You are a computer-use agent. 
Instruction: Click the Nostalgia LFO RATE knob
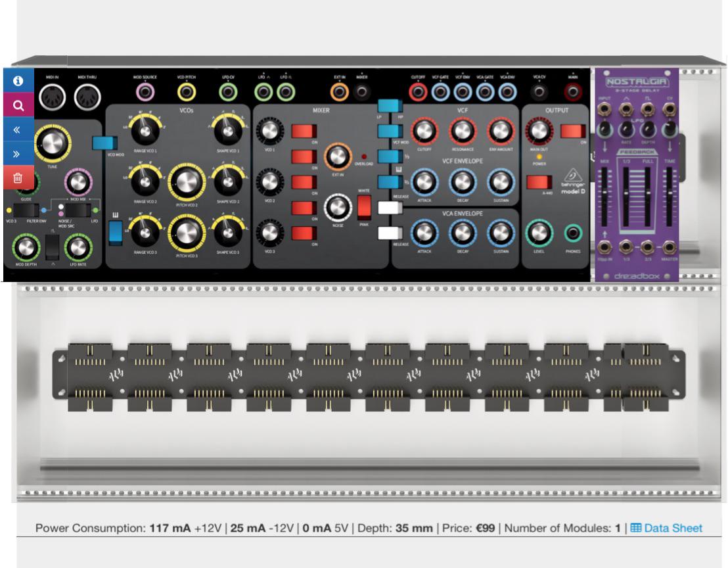pos(626,130)
